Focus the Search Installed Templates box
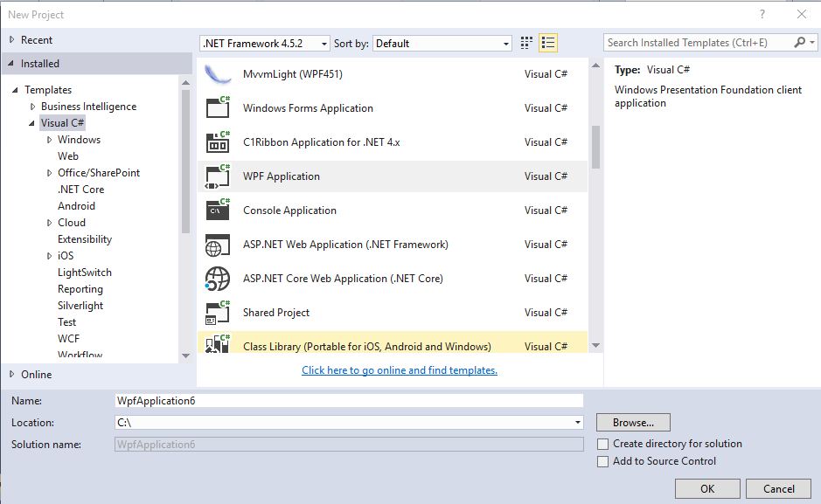Screen dimensions: 821x504 click(699, 42)
